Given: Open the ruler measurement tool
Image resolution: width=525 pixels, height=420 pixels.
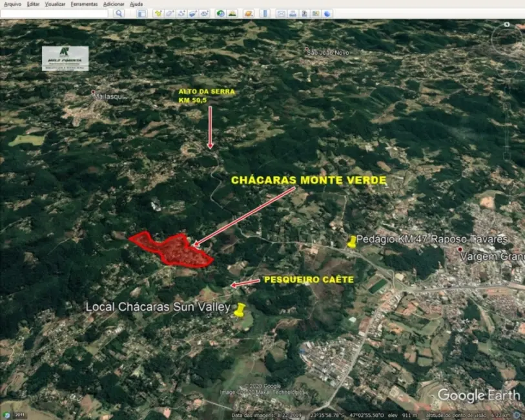Looking at the screenshot, I should (x=263, y=13).
